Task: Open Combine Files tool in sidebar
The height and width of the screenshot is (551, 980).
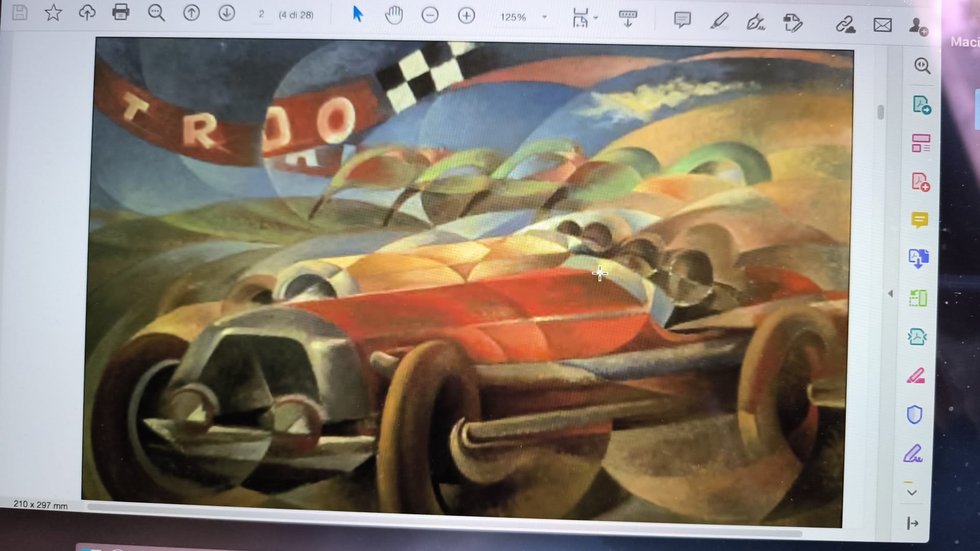Action: click(919, 259)
